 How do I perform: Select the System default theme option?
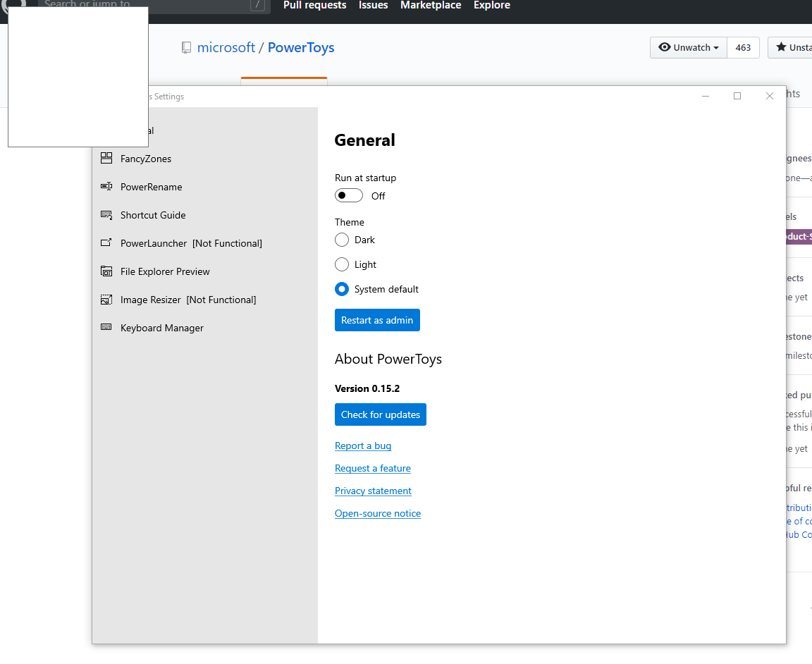tap(342, 289)
